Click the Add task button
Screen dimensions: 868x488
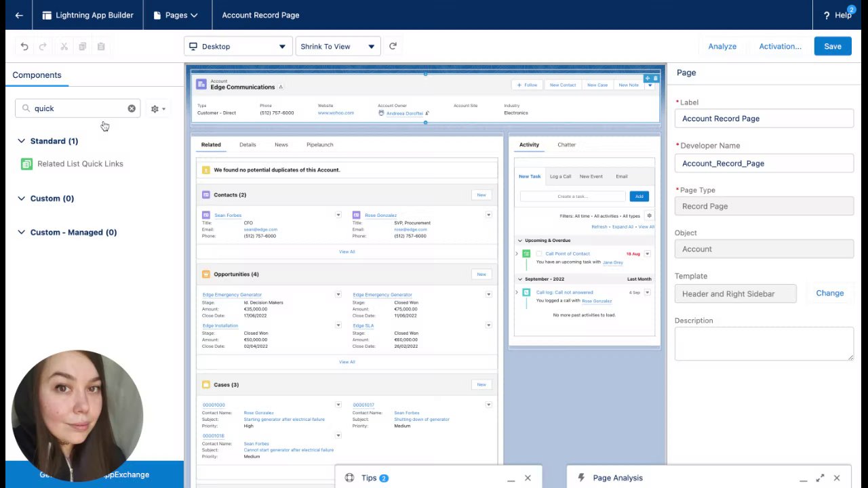click(639, 196)
